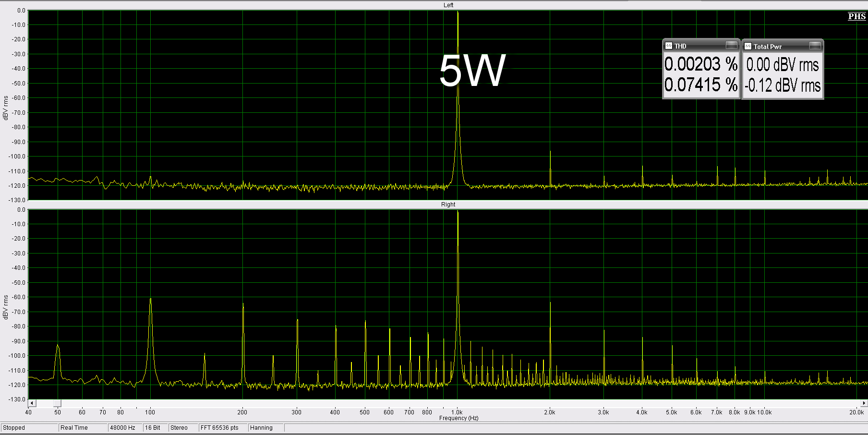Click the left scroll arrow on frequency scrollbar
Screen dimensions: 868x435
32,403
